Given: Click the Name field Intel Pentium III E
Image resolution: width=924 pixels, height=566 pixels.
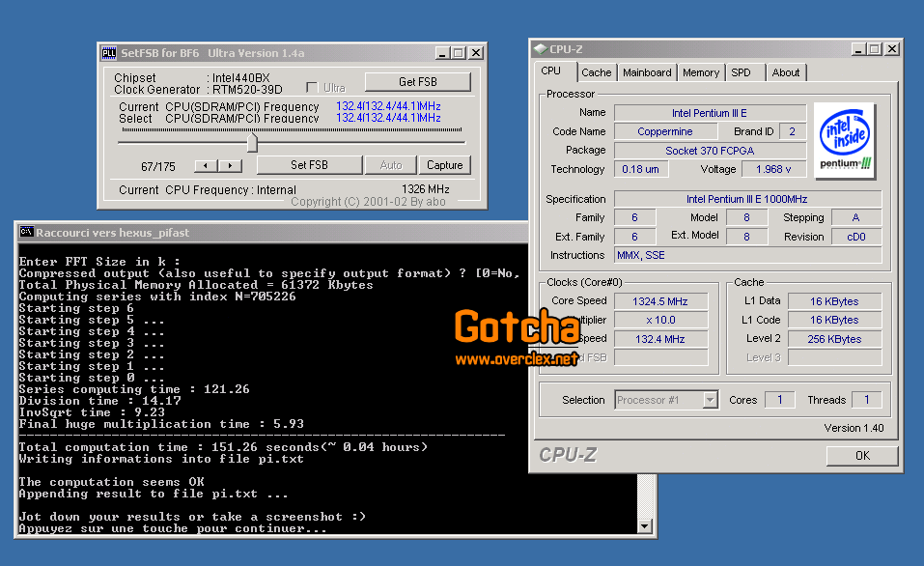Looking at the screenshot, I should 710,113.
